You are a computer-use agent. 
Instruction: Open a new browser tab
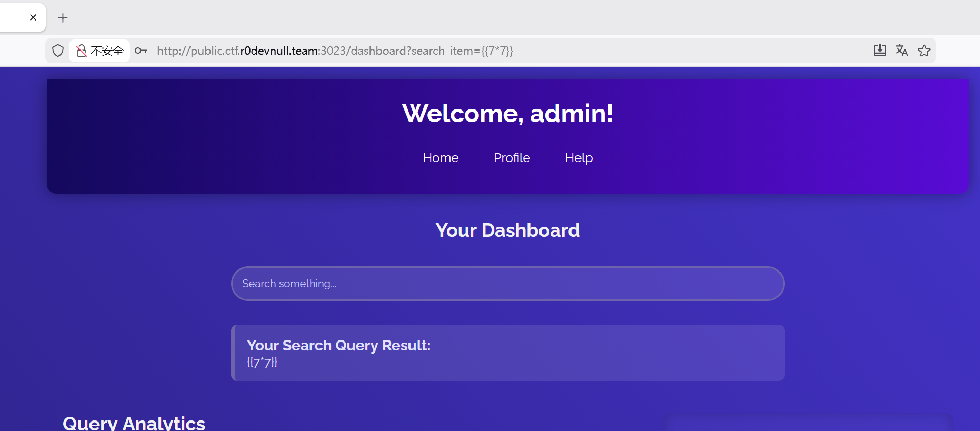tap(63, 18)
